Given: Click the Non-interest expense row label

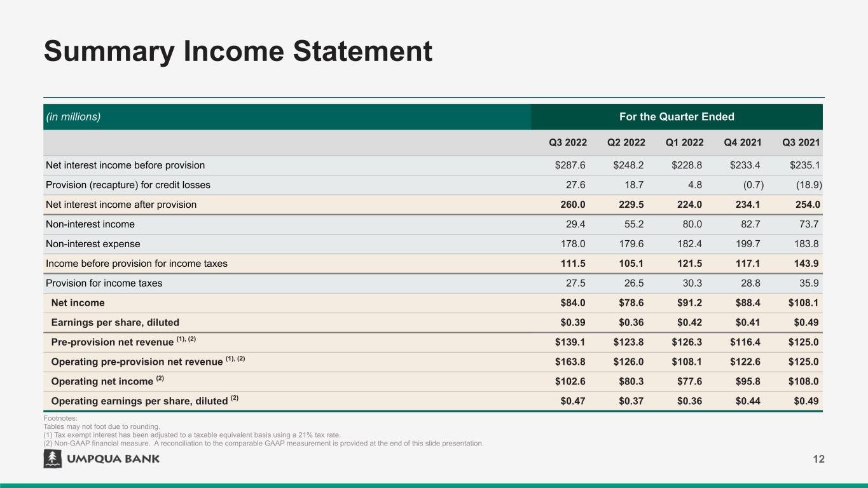Looking at the screenshot, I should coord(93,244).
